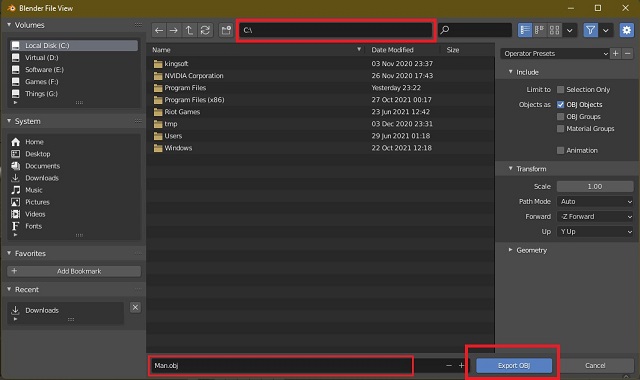Collapse the Favorites panel
The image size is (640, 380).
click(x=9, y=253)
